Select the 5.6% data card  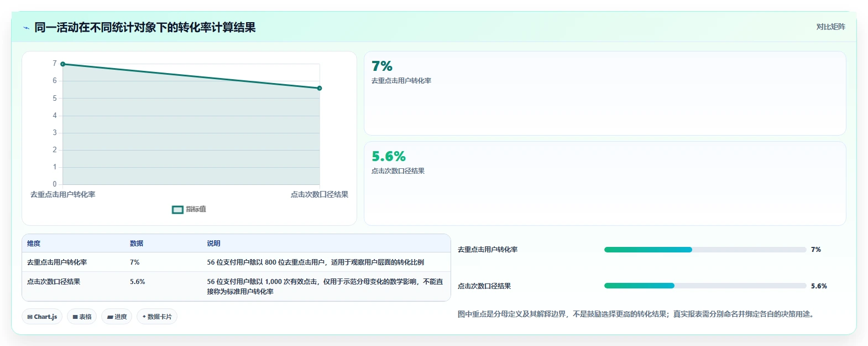click(605, 183)
